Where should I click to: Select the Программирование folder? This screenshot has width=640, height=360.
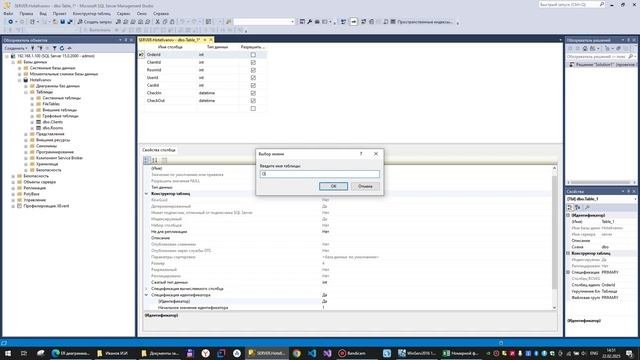click(x=55, y=152)
